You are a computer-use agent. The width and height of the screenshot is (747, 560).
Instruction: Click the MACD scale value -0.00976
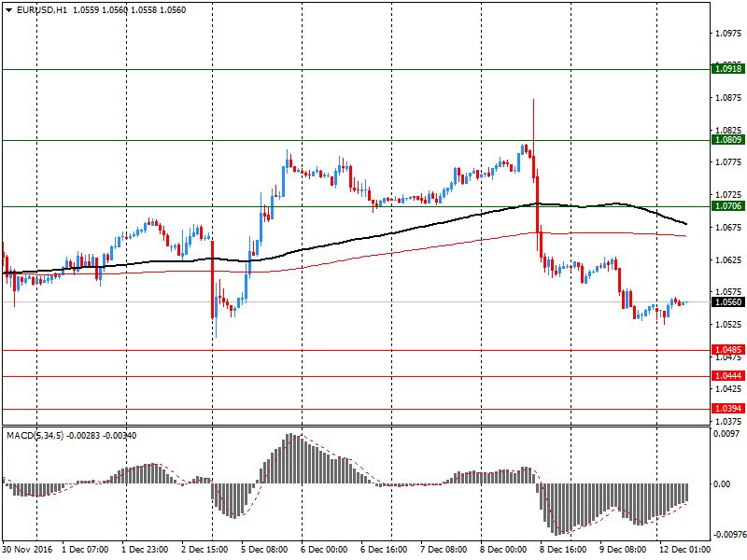pyautogui.click(x=729, y=534)
